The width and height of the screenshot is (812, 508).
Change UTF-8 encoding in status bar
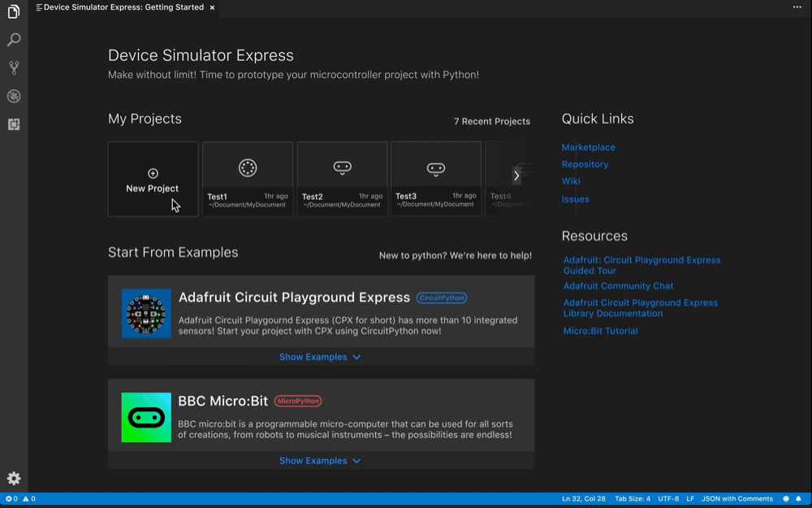point(668,499)
